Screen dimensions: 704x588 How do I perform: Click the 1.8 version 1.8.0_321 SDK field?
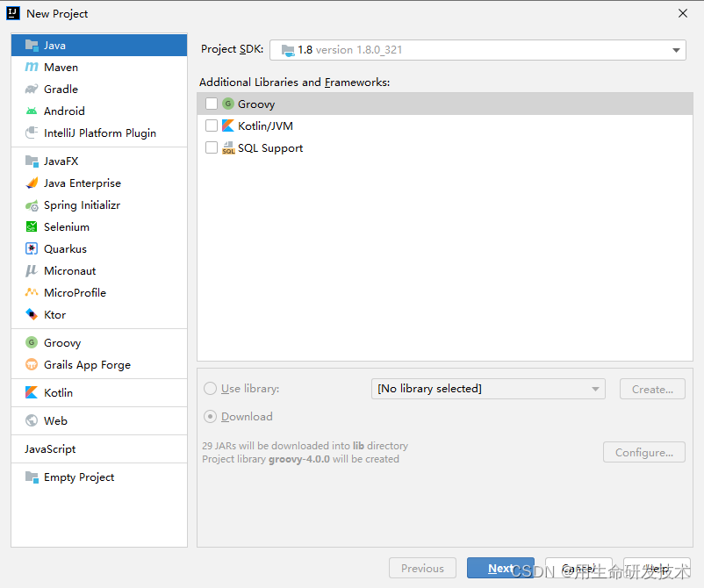478,50
